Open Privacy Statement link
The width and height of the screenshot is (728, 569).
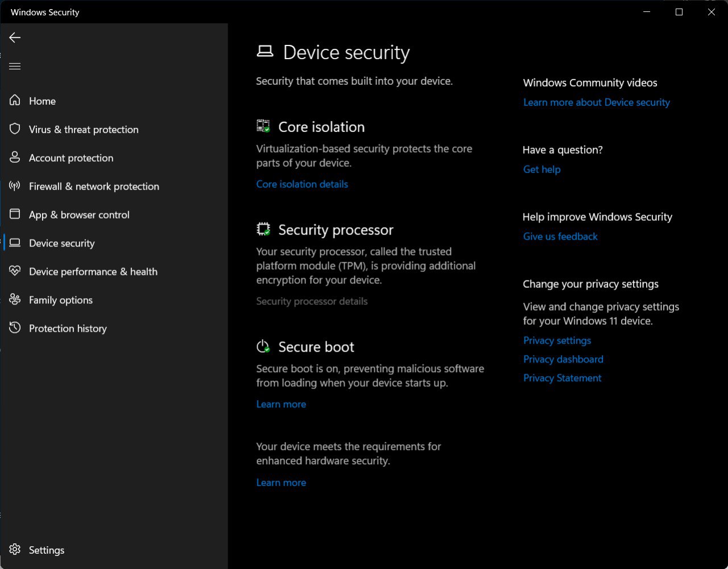point(562,378)
